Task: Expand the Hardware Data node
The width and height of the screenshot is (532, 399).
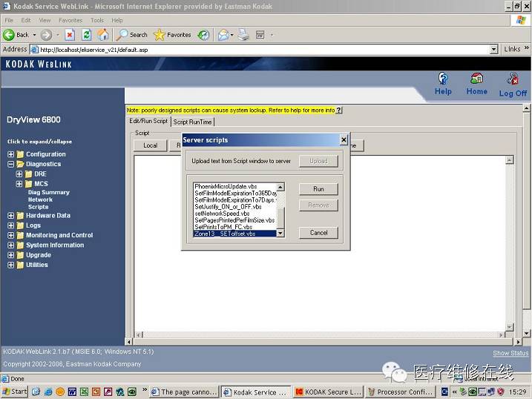Action: point(11,216)
